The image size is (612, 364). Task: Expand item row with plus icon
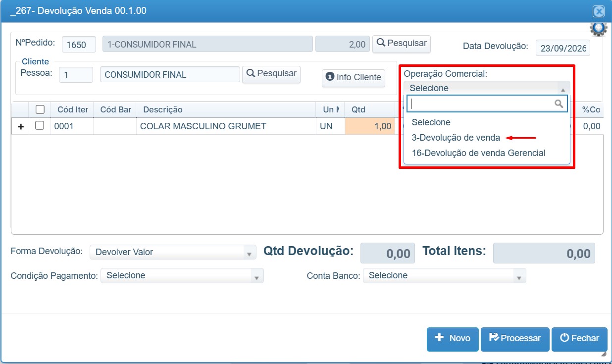coord(21,127)
